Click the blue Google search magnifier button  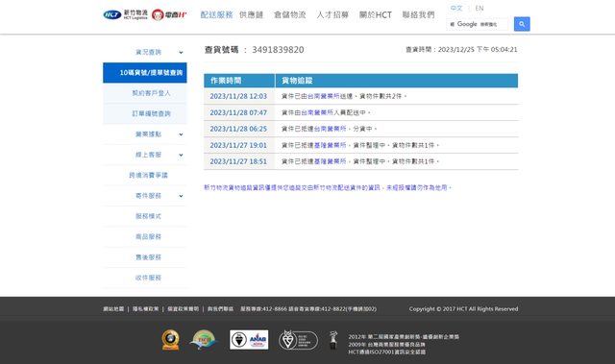pyautogui.click(x=522, y=24)
